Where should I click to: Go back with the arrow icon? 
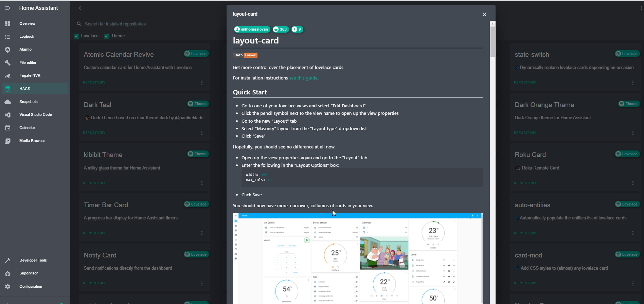click(x=80, y=8)
